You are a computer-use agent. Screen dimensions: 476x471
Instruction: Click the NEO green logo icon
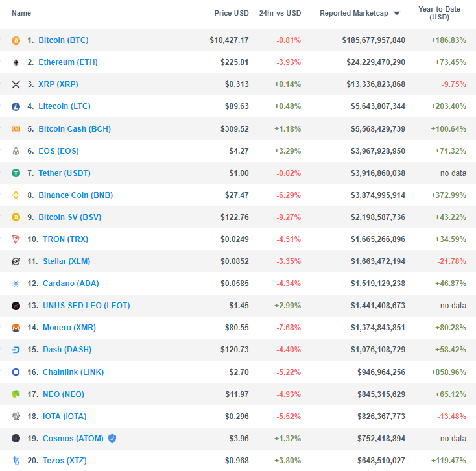pyautogui.click(x=16, y=394)
